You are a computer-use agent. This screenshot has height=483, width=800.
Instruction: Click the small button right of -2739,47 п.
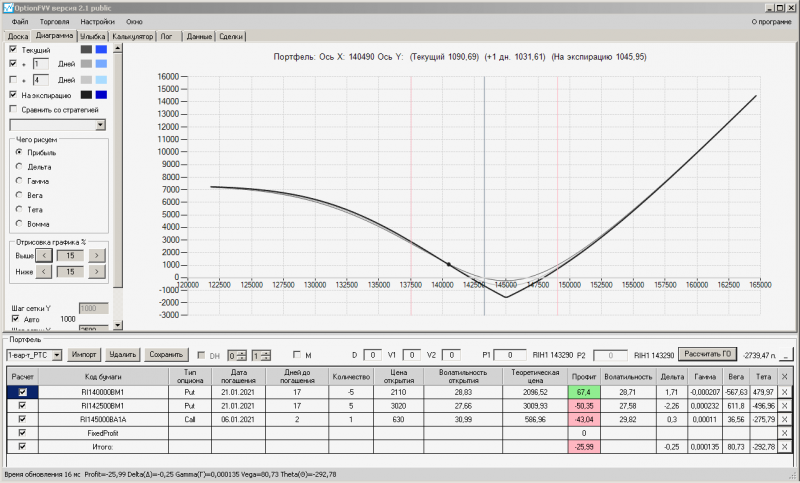[x=786, y=355]
